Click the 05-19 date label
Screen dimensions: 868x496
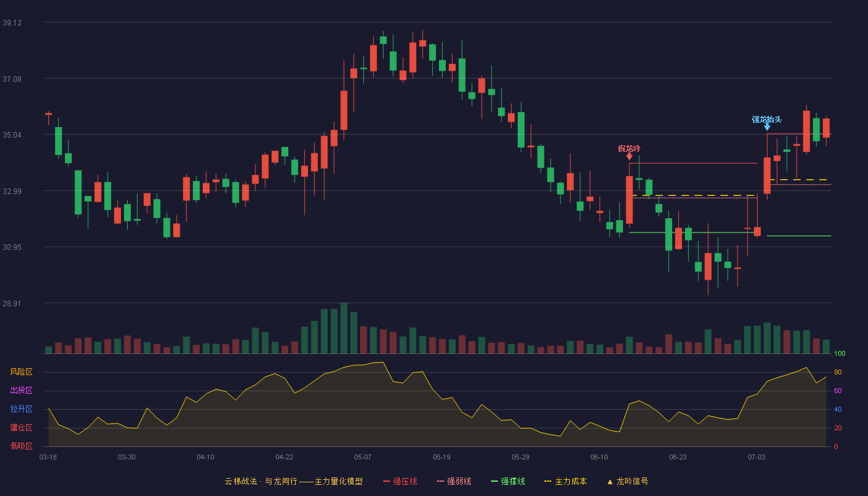[441, 457]
